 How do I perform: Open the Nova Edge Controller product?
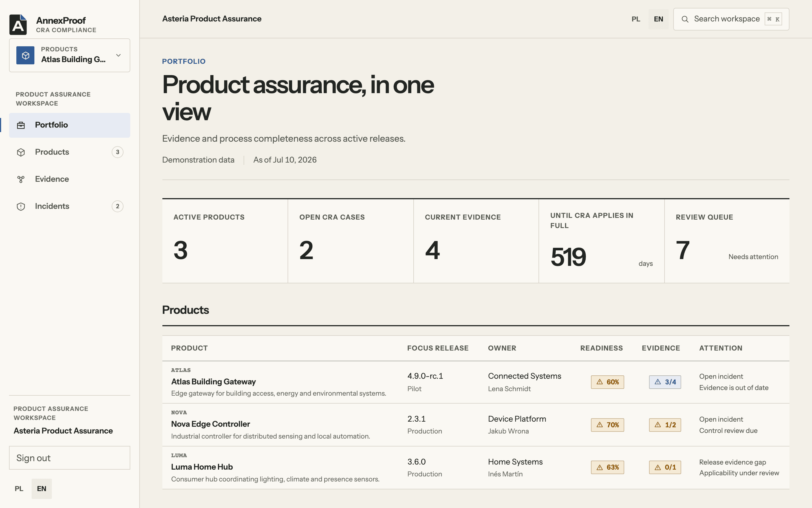click(210, 424)
